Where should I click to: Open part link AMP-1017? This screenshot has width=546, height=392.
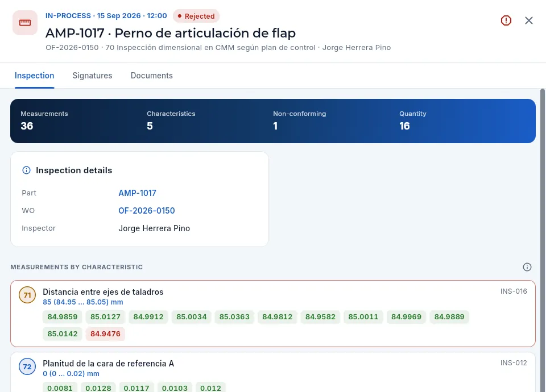(137, 193)
